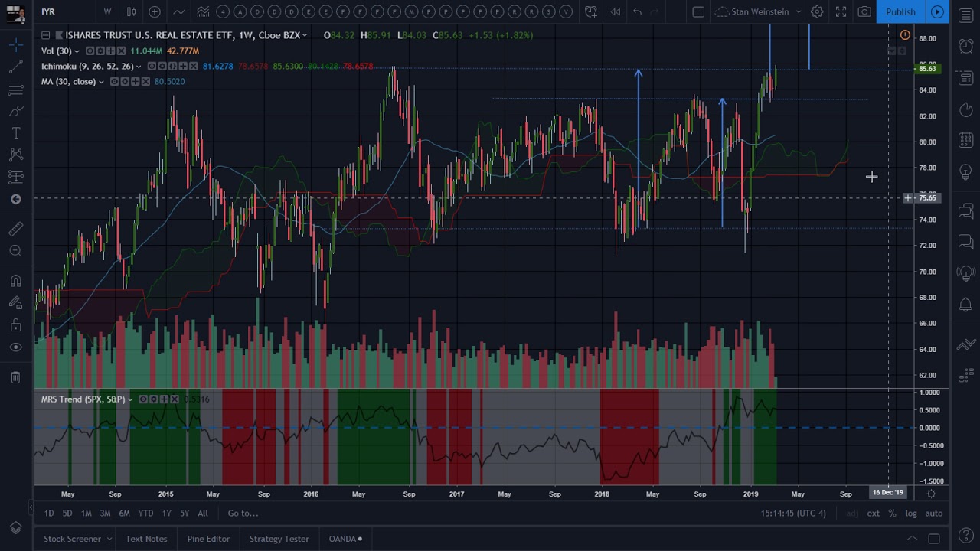Create an alert from top toolbar
Screen dimensions: 980x551
591,11
